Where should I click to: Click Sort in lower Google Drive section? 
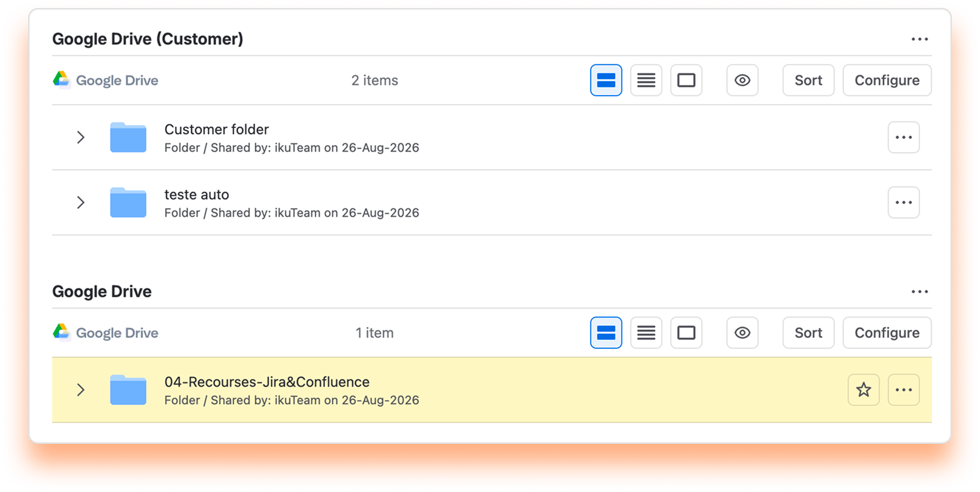(x=808, y=333)
